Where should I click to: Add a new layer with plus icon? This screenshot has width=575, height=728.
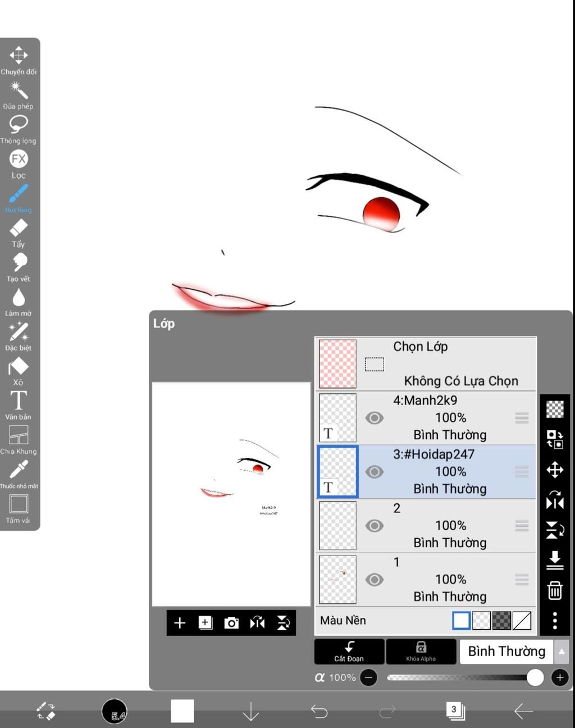[x=180, y=622]
